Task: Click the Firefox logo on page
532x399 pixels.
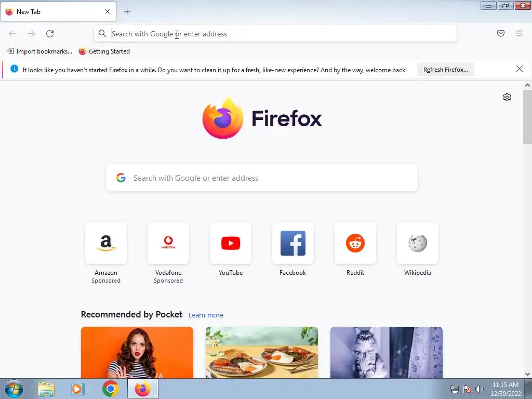Action: click(262, 118)
